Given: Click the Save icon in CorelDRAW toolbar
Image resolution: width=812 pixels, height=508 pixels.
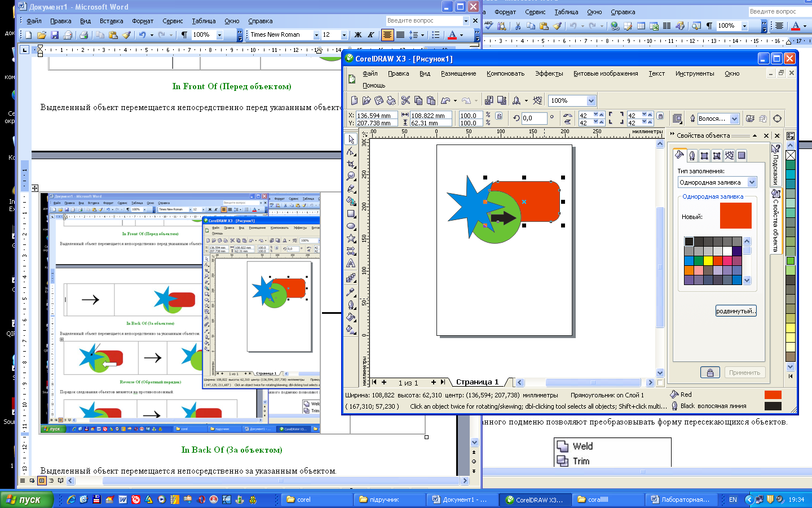Looking at the screenshot, I should pos(379,100).
